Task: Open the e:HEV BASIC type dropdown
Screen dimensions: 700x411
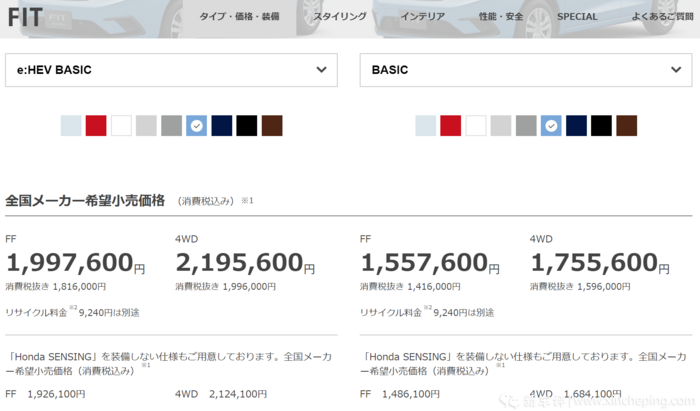Action: pyautogui.click(x=171, y=70)
